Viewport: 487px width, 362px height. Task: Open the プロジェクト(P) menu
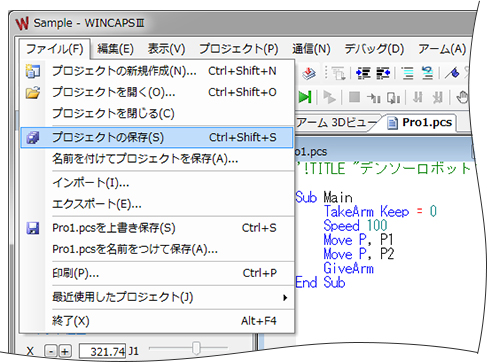click(239, 49)
